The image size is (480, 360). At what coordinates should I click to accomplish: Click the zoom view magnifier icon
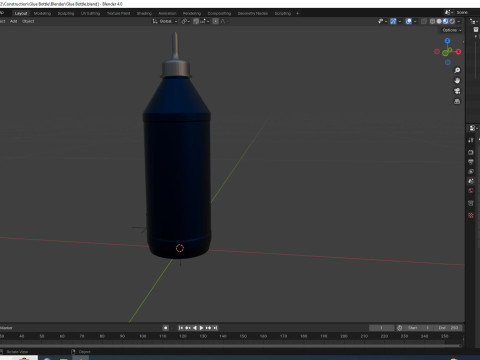point(457,70)
